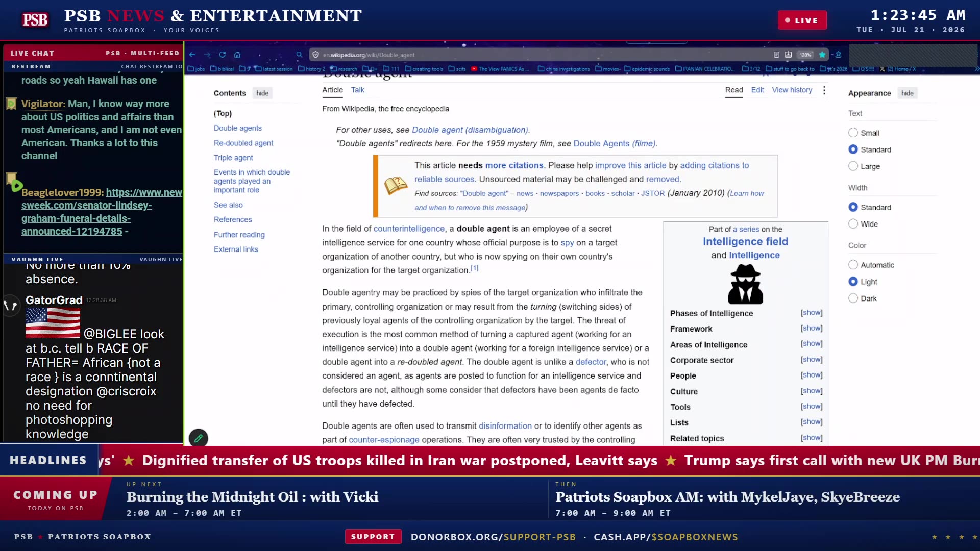Screen dimensions: 980x551
Task: Open the '111' bookmark folder
Action: click(391, 69)
